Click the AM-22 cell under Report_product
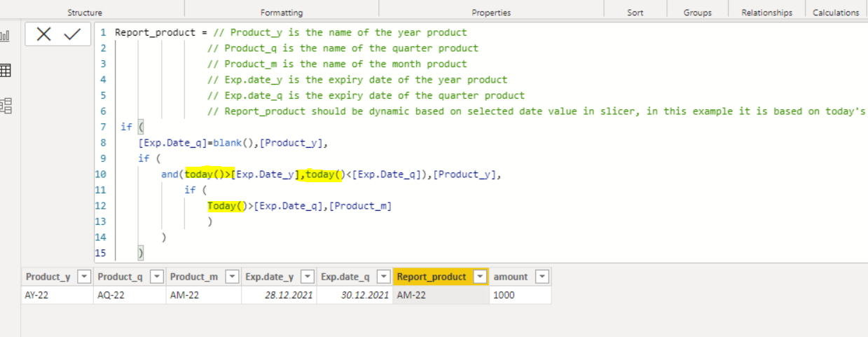868x337 pixels. point(441,295)
